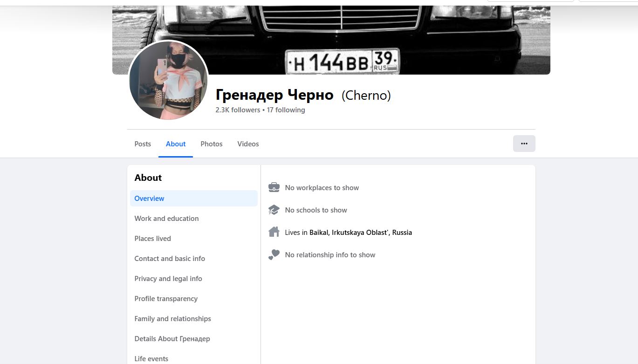This screenshot has height=364, width=638.
Task: Open the three-dots more options button
Action: (524, 144)
